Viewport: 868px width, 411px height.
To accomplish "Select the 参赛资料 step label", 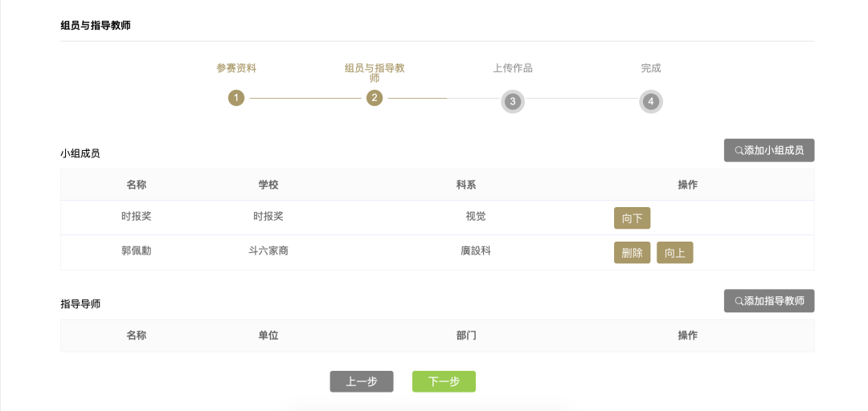I will [x=236, y=68].
